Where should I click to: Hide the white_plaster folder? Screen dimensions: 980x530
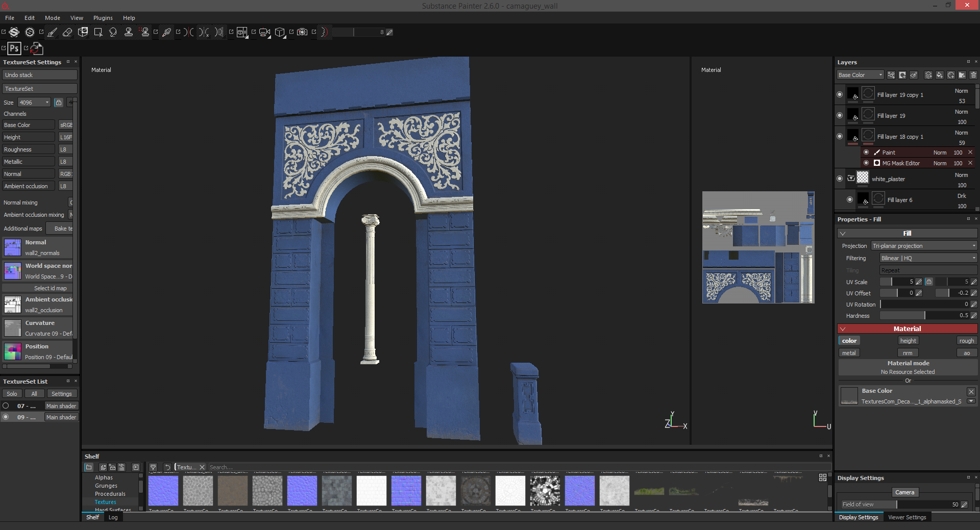click(x=840, y=179)
